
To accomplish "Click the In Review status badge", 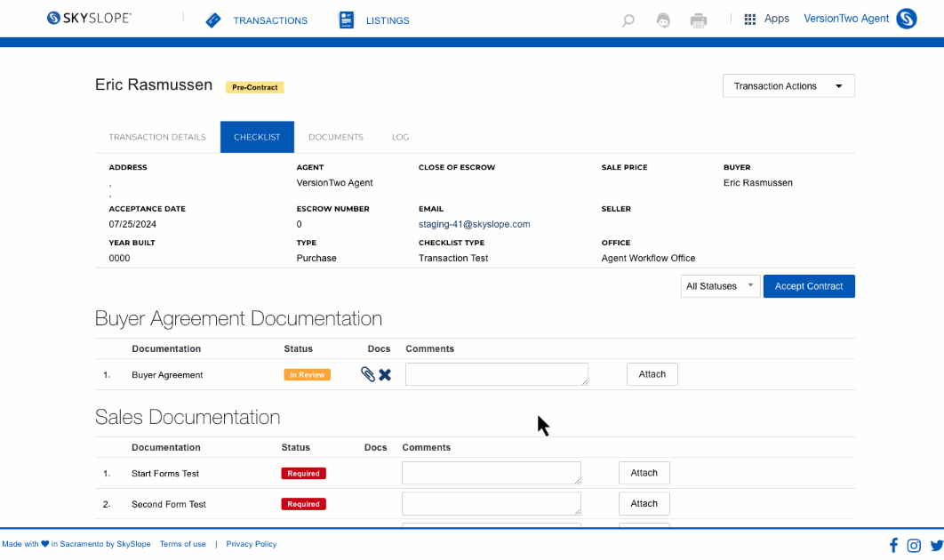I will (x=307, y=374).
